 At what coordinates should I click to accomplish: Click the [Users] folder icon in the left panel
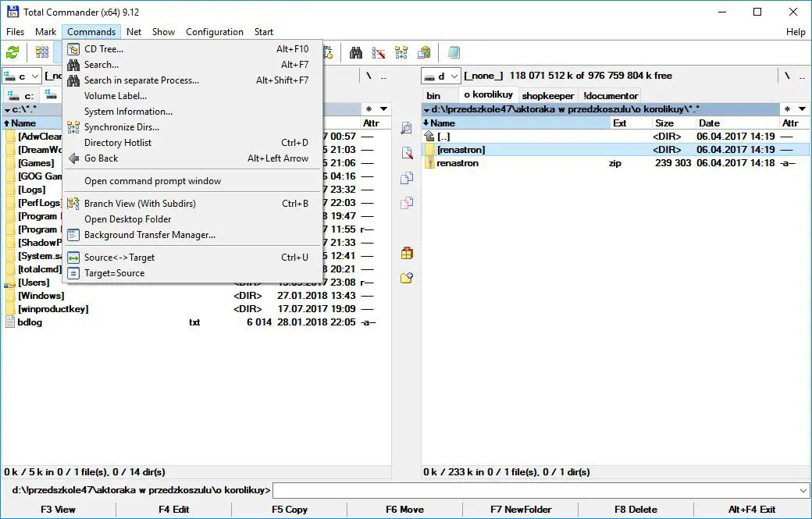point(9,283)
